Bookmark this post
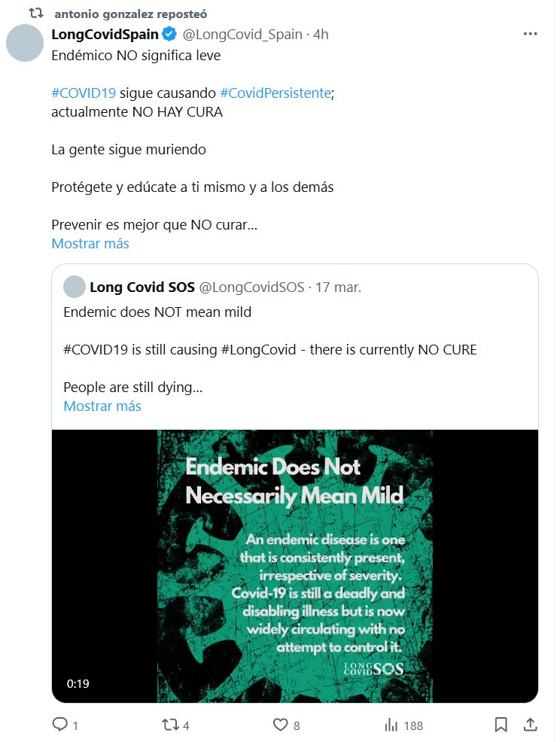Screen dimensions: 560x742 click(x=501, y=725)
